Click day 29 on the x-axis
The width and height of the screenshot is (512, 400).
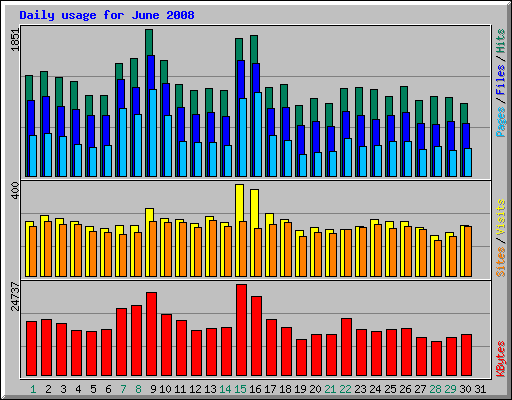(450, 389)
